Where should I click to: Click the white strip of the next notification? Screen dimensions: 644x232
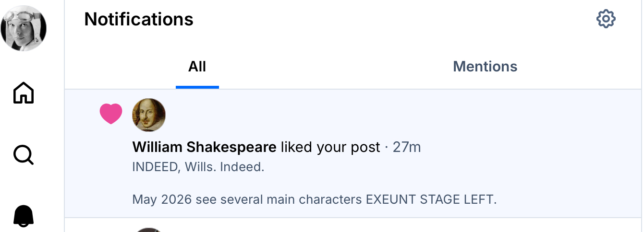[x=384, y=225]
